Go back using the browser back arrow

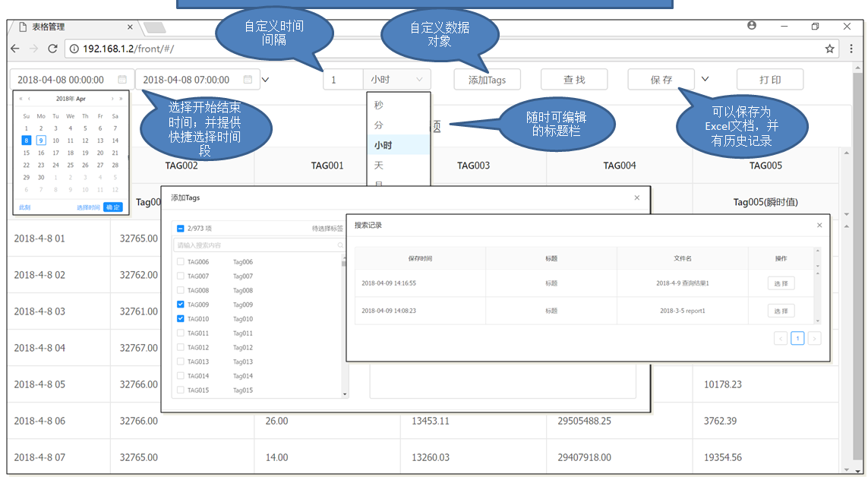[x=15, y=49]
